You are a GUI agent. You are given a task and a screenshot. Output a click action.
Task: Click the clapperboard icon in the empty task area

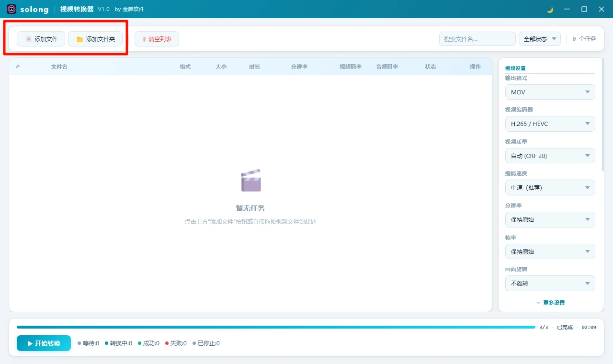tap(250, 179)
